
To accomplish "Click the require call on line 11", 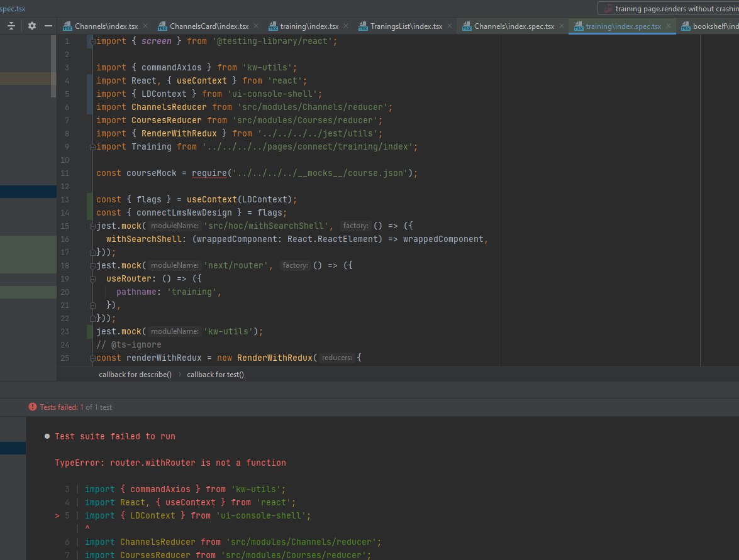I will pos(210,173).
